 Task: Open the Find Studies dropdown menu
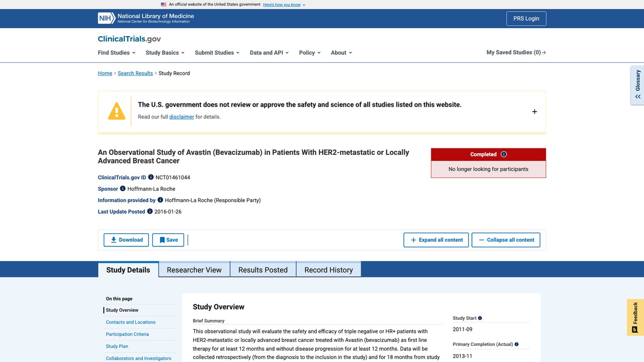117,52
